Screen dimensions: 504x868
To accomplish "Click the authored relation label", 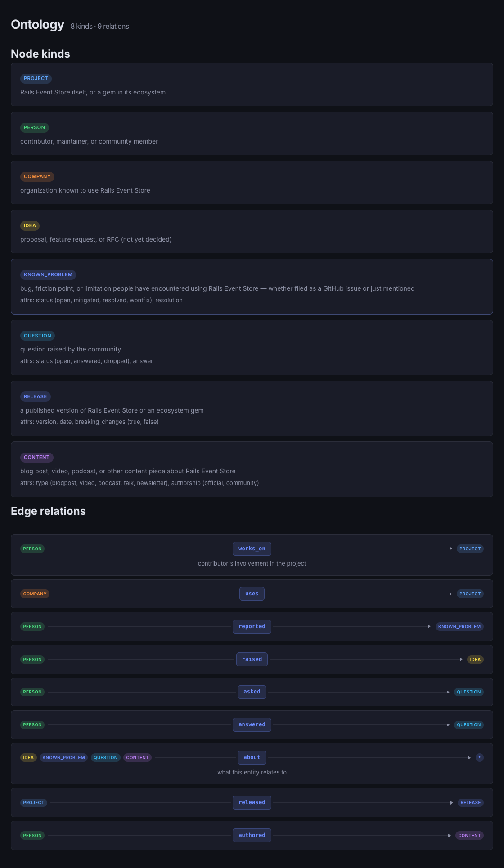I will [x=252, y=835].
